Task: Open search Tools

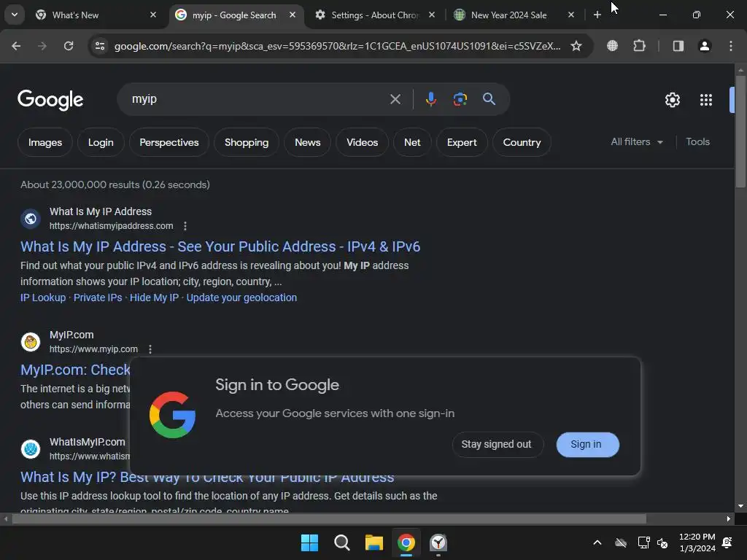Action: click(697, 142)
